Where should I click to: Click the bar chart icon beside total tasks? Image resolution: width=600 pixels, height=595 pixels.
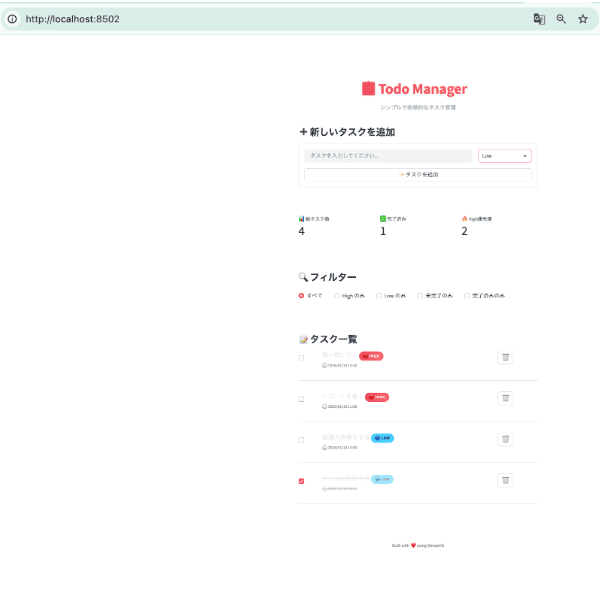point(302,219)
